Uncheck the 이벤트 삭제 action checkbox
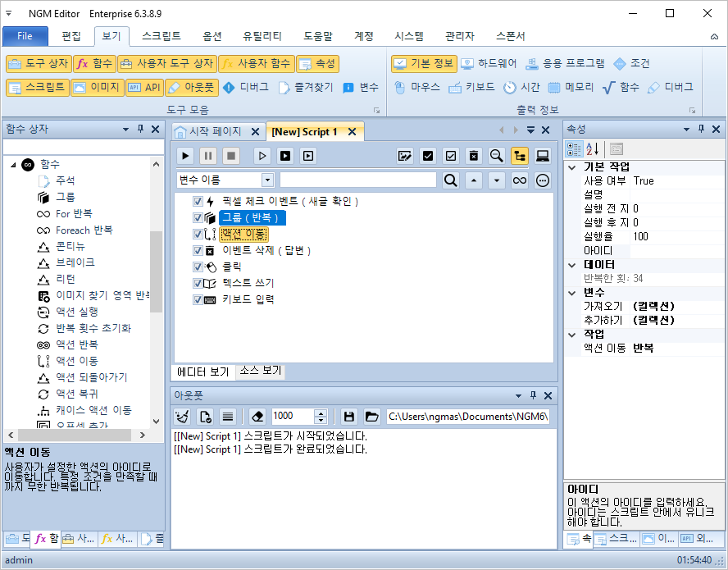Viewport: 728px width, 570px height. tap(198, 250)
